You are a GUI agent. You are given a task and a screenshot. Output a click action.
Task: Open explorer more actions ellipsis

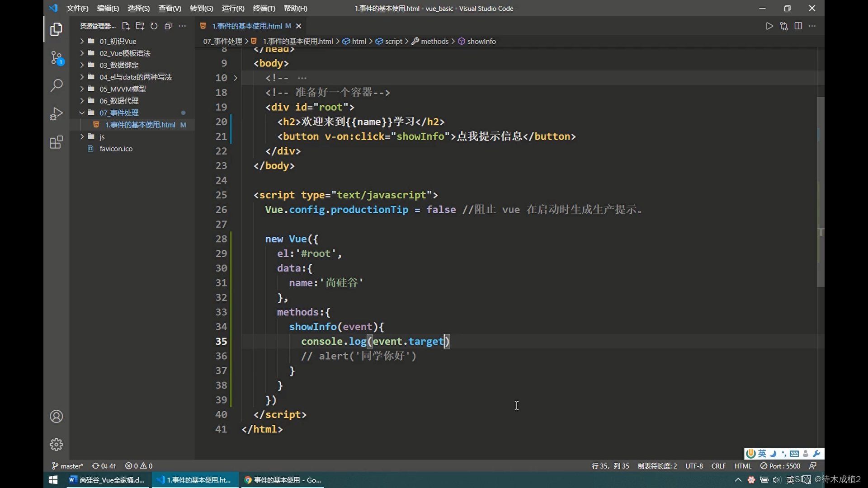(x=182, y=26)
